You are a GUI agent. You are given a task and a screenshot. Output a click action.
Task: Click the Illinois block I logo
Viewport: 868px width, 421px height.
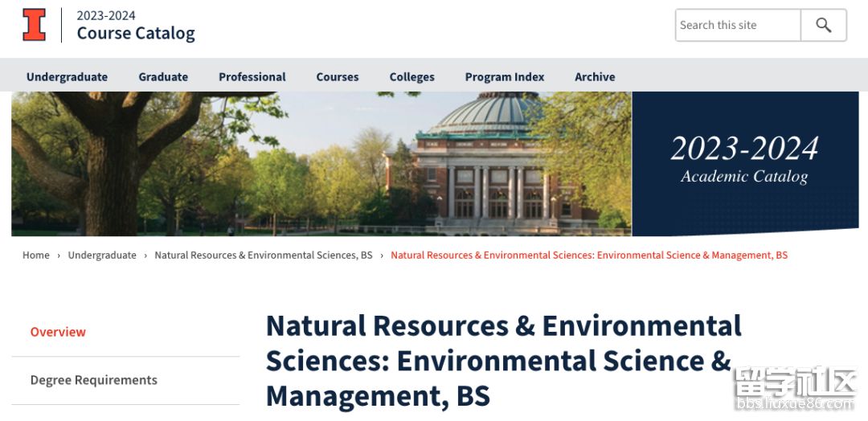[35, 25]
